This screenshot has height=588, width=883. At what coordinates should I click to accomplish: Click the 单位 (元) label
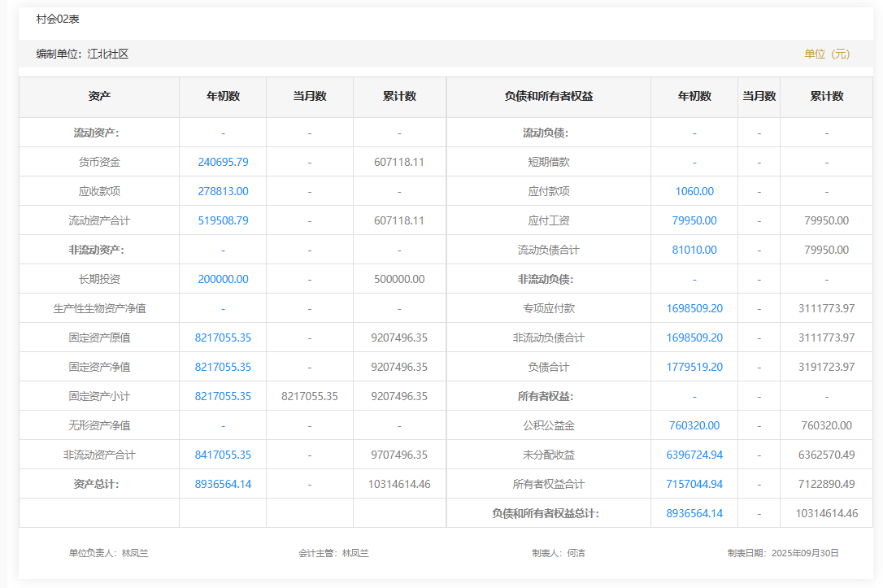click(827, 54)
